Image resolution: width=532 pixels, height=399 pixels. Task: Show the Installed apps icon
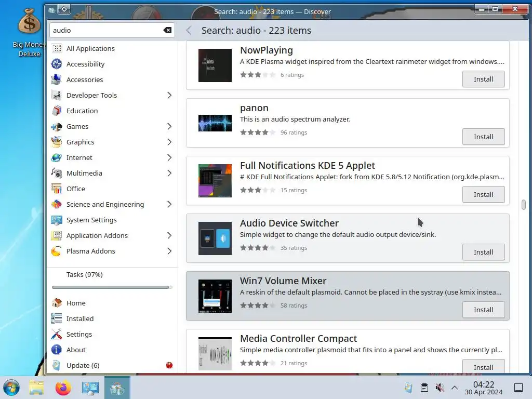(x=57, y=318)
